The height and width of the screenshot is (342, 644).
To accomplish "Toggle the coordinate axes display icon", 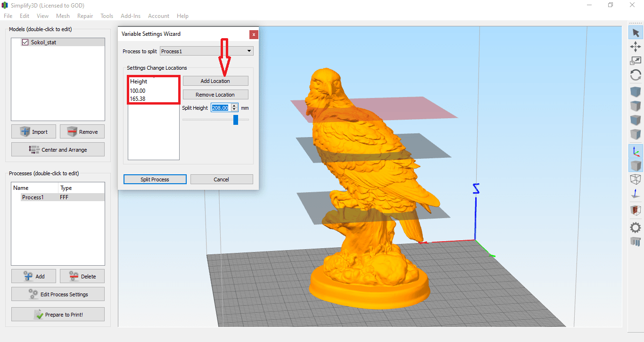I will pyautogui.click(x=635, y=151).
